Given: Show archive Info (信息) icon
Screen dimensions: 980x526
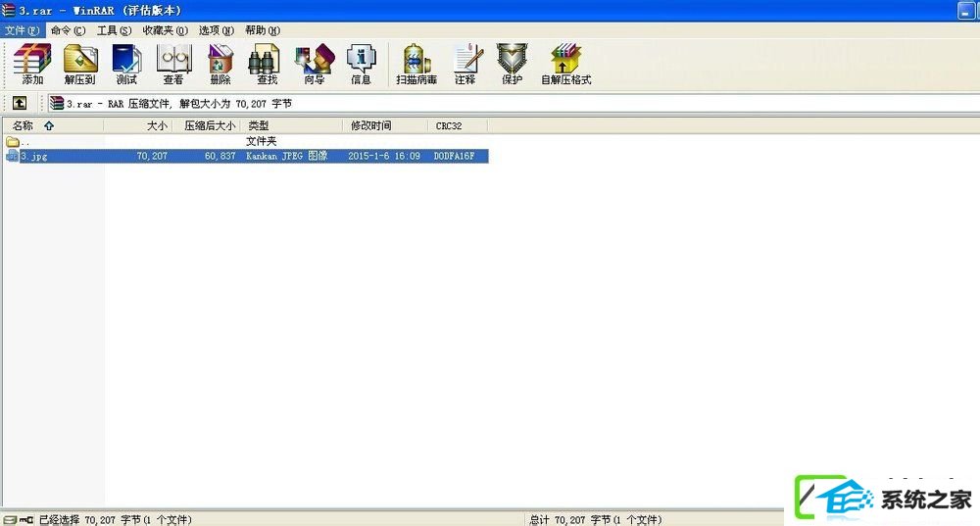Looking at the screenshot, I should pos(362,64).
